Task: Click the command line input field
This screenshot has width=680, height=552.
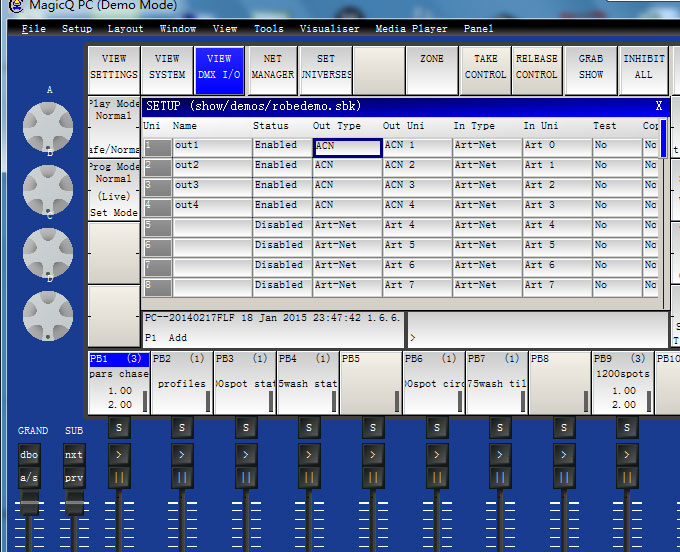Action: tap(538, 330)
